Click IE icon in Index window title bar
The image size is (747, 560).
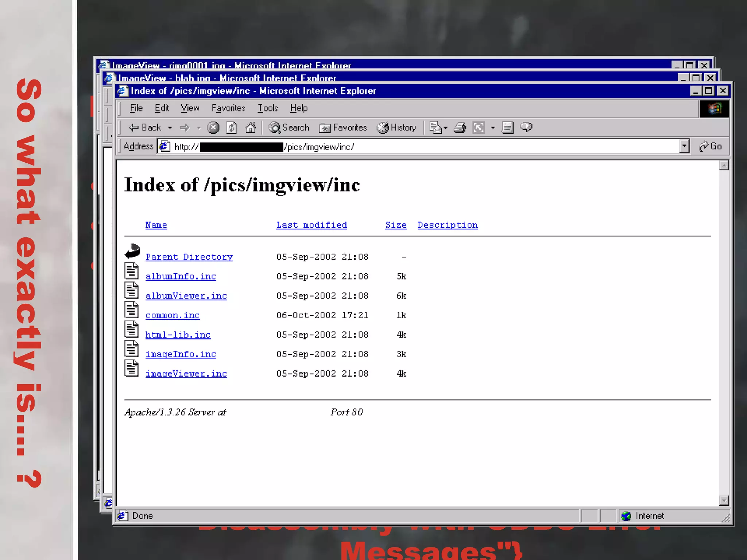point(123,91)
